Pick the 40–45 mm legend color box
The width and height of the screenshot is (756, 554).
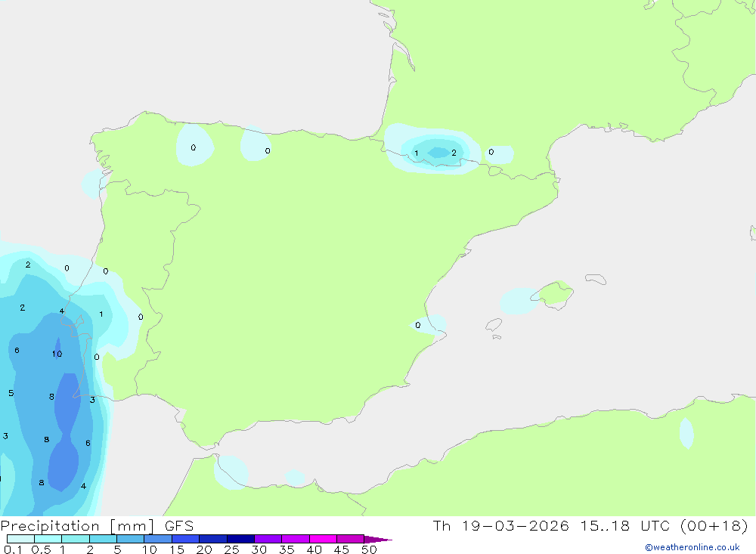point(323,539)
